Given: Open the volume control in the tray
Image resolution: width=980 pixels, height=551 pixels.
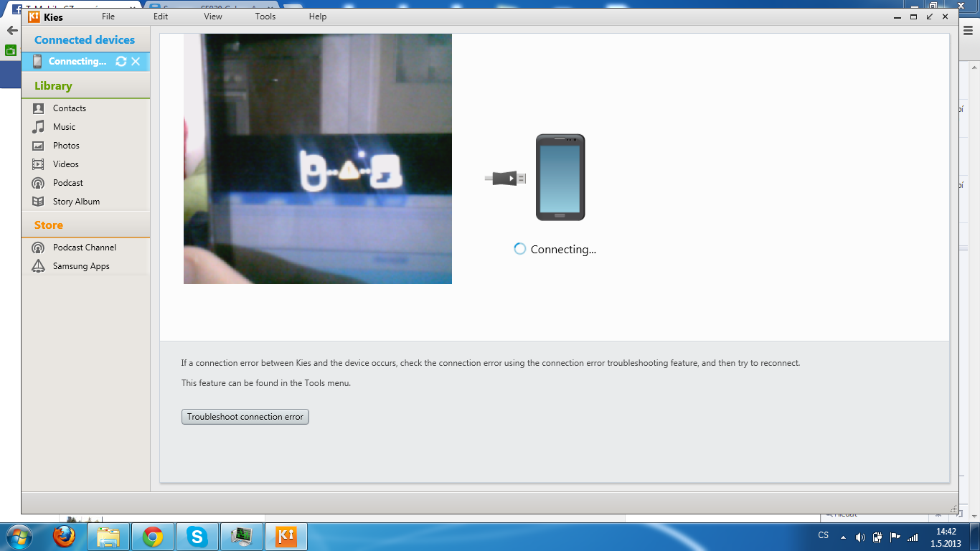Looking at the screenshot, I should (860, 537).
